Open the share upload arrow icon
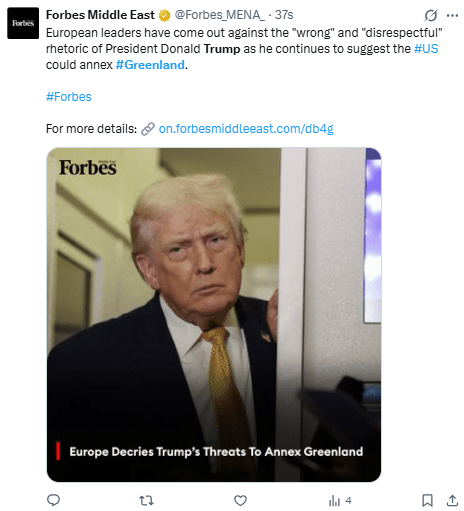464x511 pixels. (x=452, y=500)
